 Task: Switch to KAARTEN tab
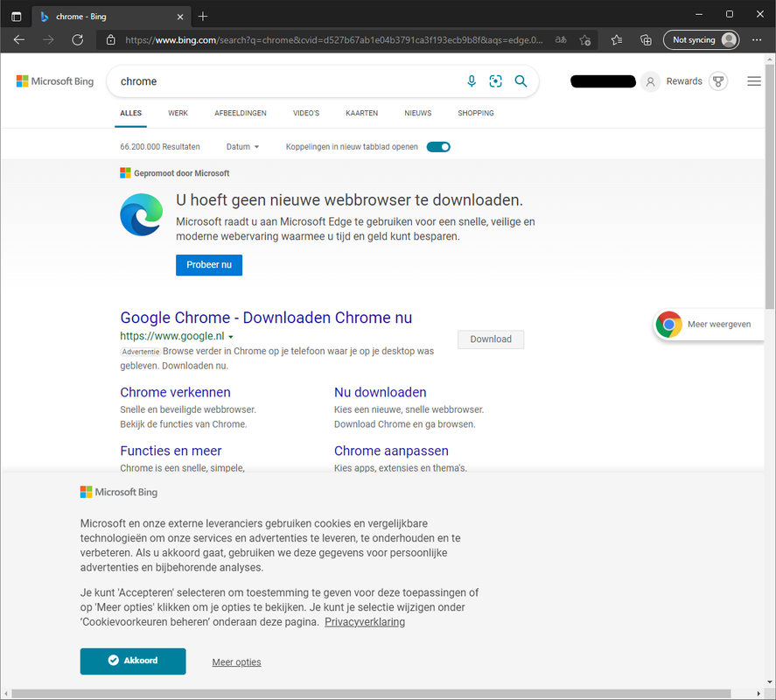[x=362, y=114]
